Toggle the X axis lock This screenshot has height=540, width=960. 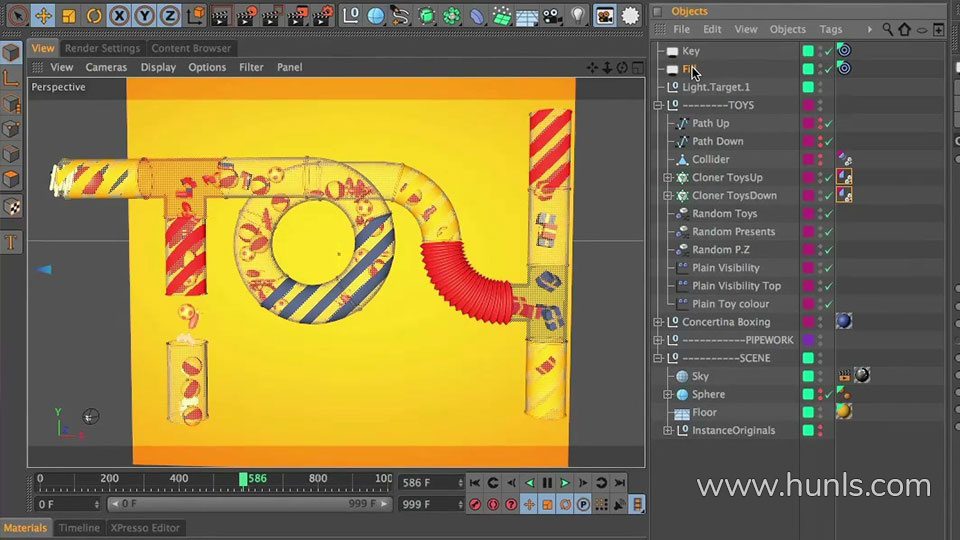pyautogui.click(x=119, y=15)
